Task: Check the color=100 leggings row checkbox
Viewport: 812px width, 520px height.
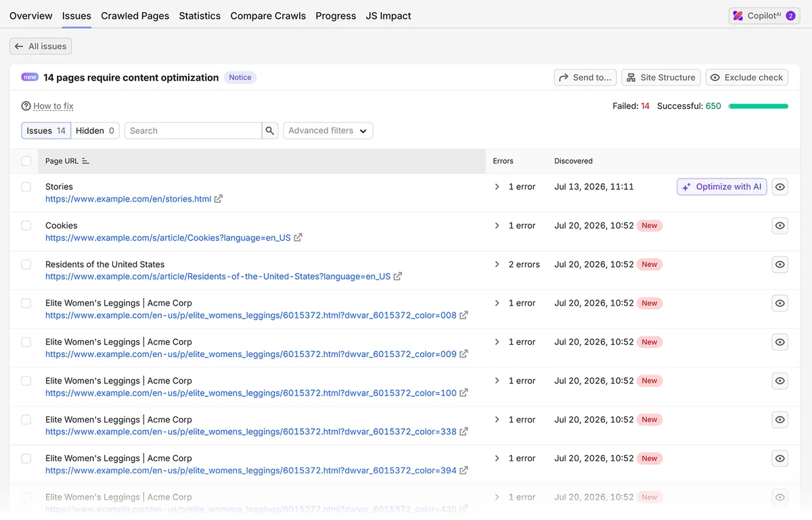Action: click(26, 381)
